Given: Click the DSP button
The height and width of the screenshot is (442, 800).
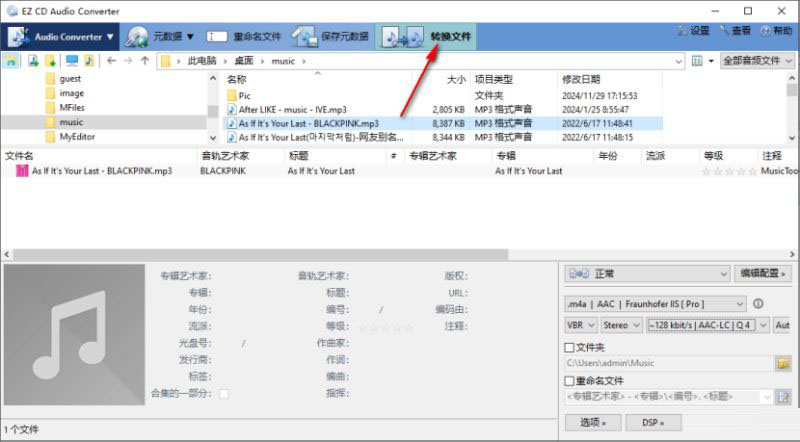Looking at the screenshot, I should click(x=653, y=423).
